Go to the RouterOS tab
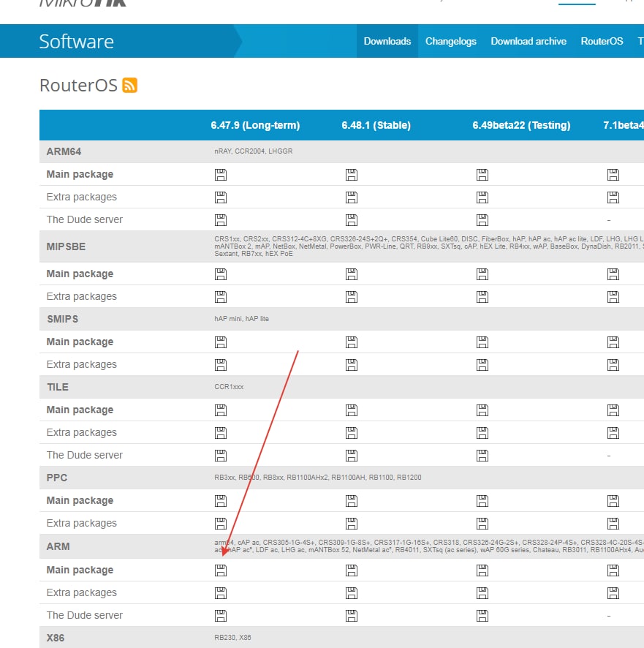Image resolution: width=644 pixels, height=648 pixels. coord(602,42)
